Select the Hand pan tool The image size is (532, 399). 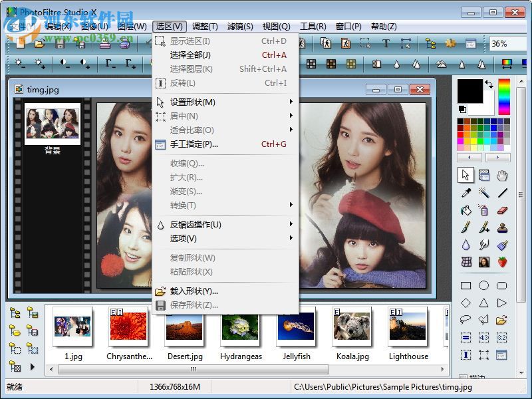point(501,175)
